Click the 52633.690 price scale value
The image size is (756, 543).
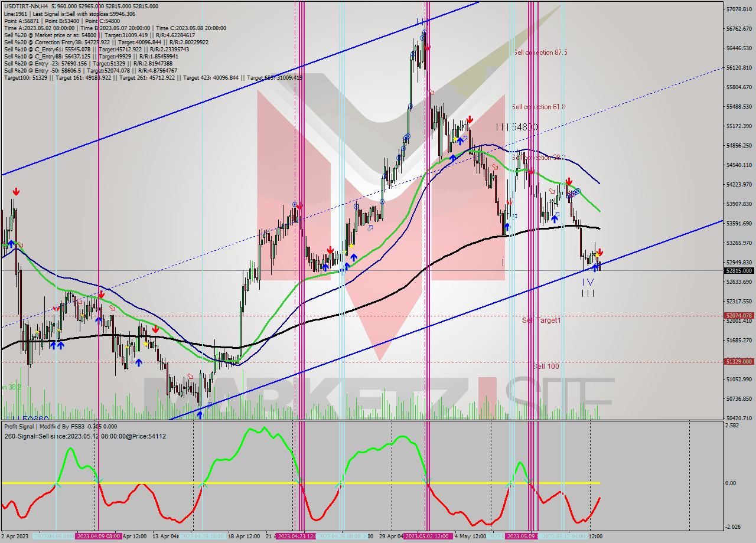pos(739,282)
